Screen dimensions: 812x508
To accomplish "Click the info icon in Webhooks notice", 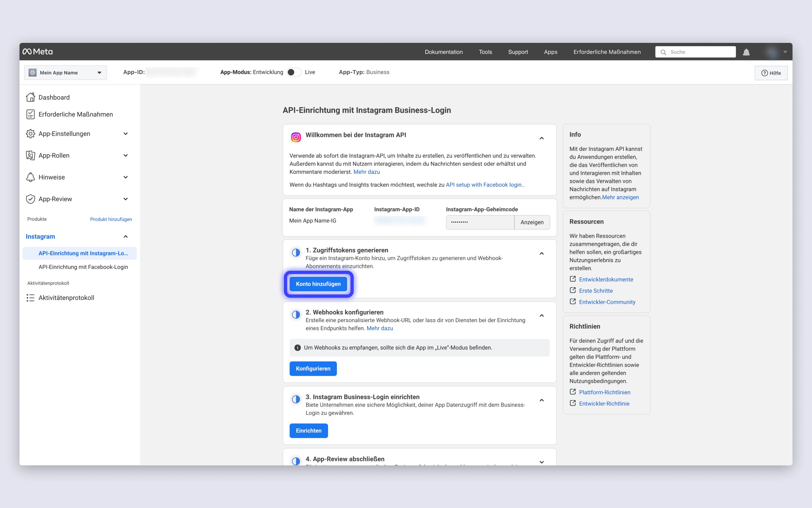I will [x=298, y=348].
